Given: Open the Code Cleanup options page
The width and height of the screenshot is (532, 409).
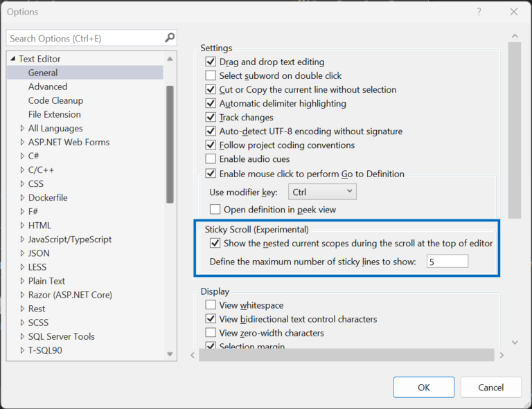Looking at the screenshot, I should pyautogui.click(x=57, y=100).
